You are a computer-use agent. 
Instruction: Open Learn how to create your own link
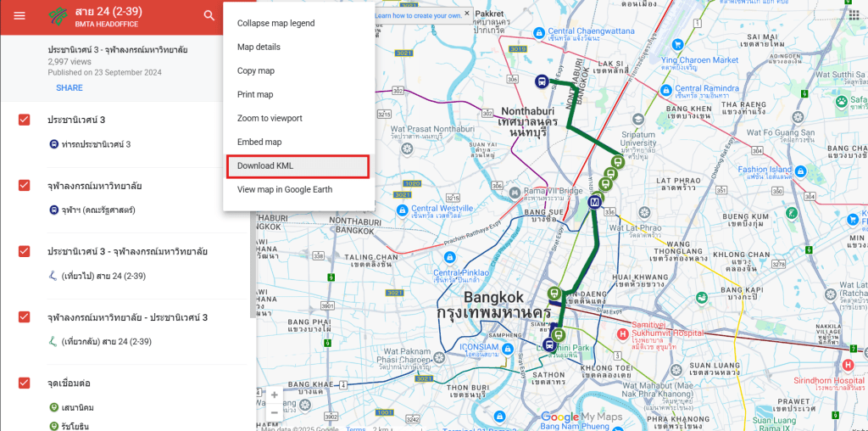pos(418,15)
